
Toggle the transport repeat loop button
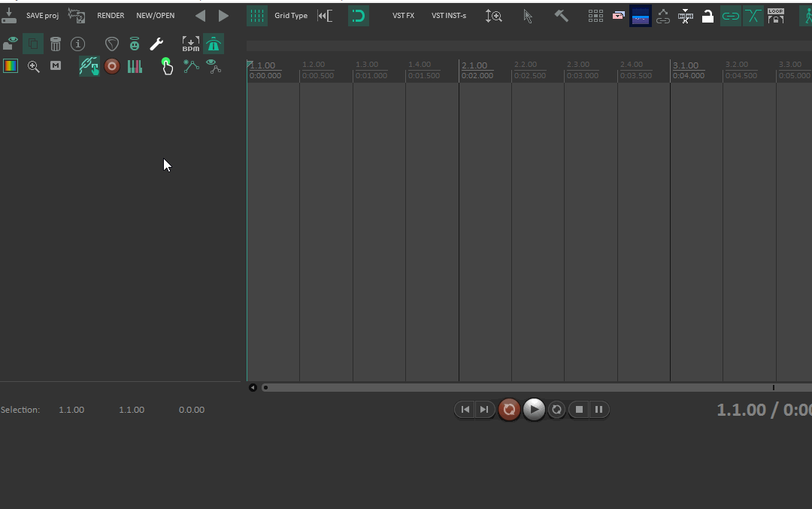click(x=556, y=410)
